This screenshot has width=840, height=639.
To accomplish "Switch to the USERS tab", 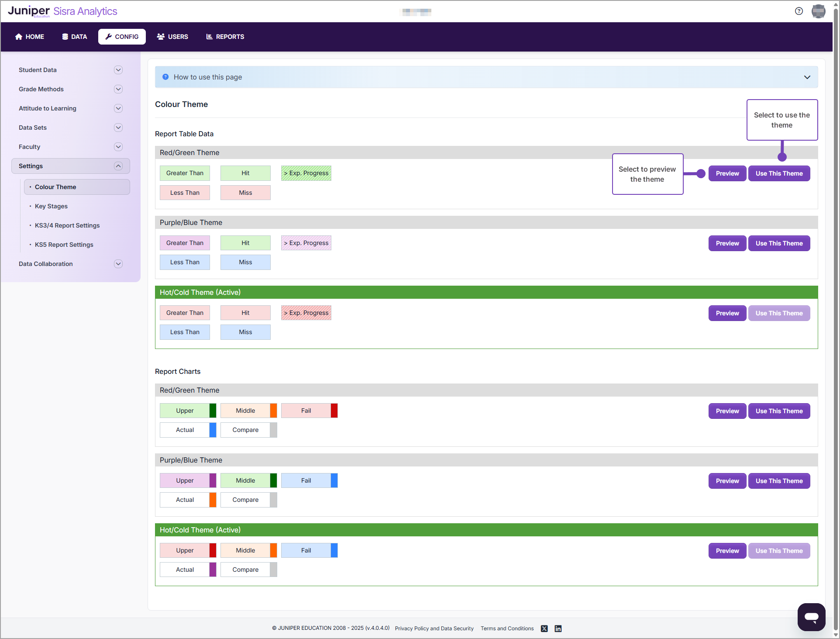I will pyautogui.click(x=172, y=37).
